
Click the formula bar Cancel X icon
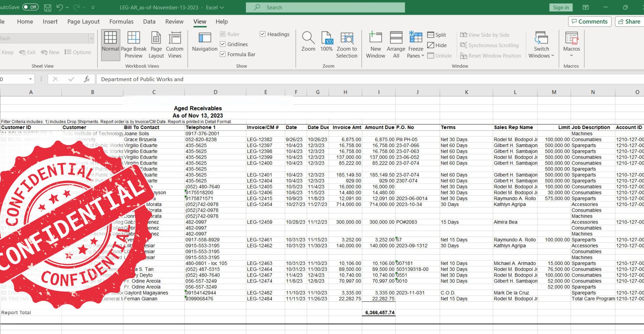pyautogui.click(x=55, y=79)
